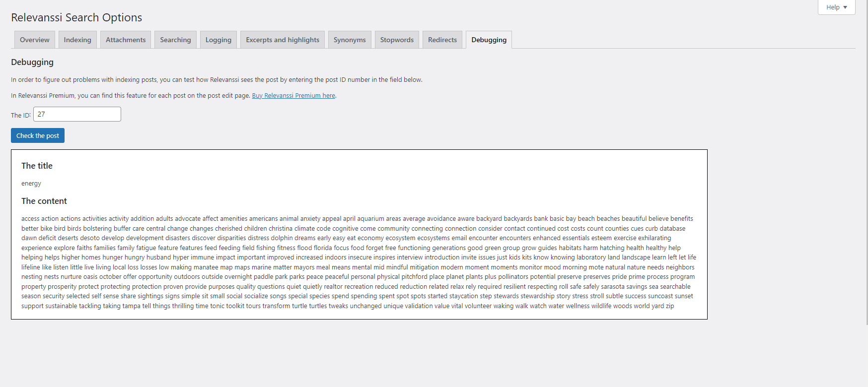Open the Synonyms tab
The image size is (868, 387).
point(350,40)
